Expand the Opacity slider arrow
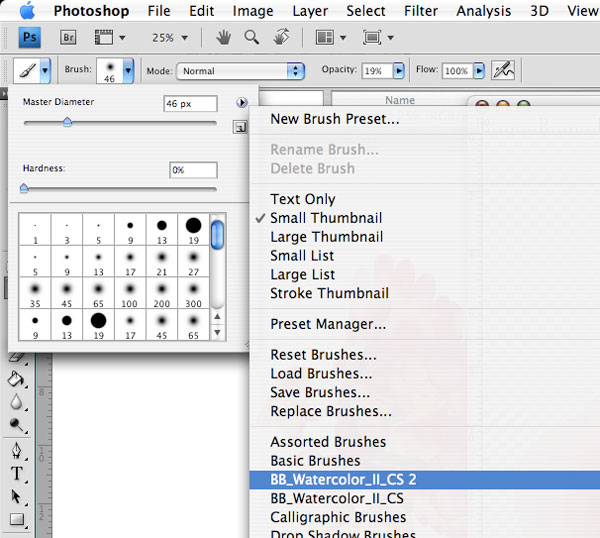 tap(399, 71)
